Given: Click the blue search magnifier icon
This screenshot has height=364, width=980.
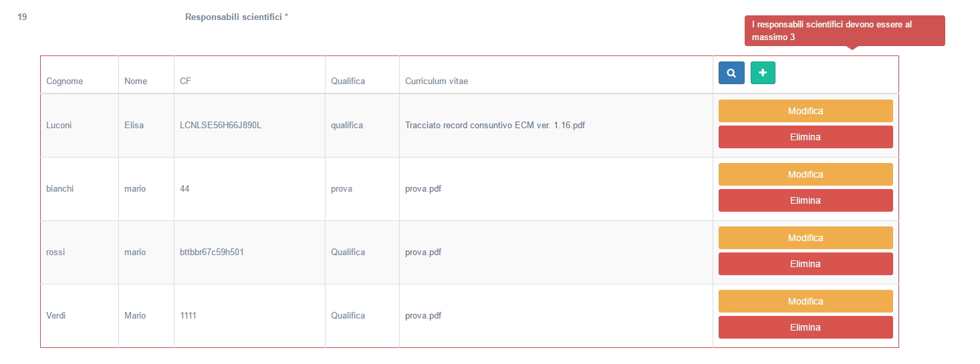Looking at the screenshot, I should [731, 73].
